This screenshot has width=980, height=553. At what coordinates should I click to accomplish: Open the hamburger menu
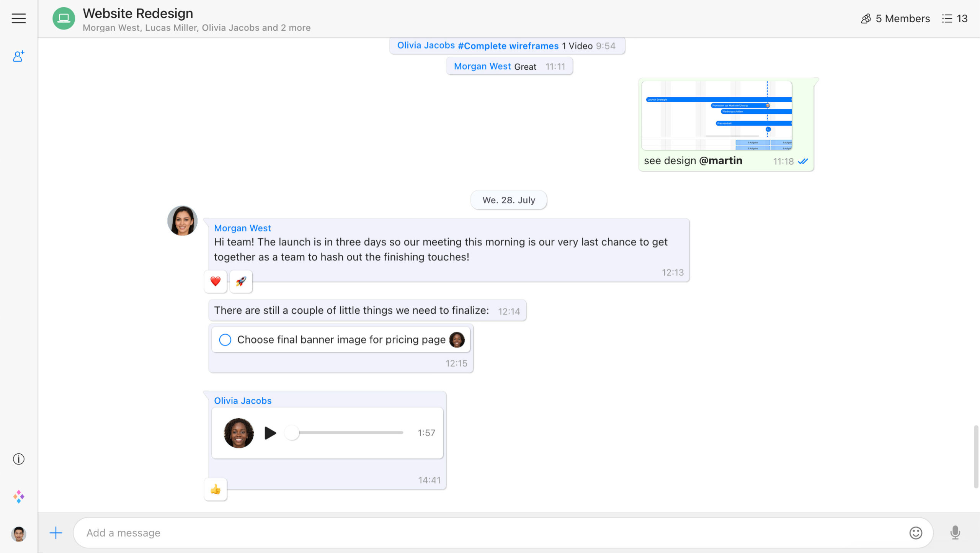click(x=18, y=18)
